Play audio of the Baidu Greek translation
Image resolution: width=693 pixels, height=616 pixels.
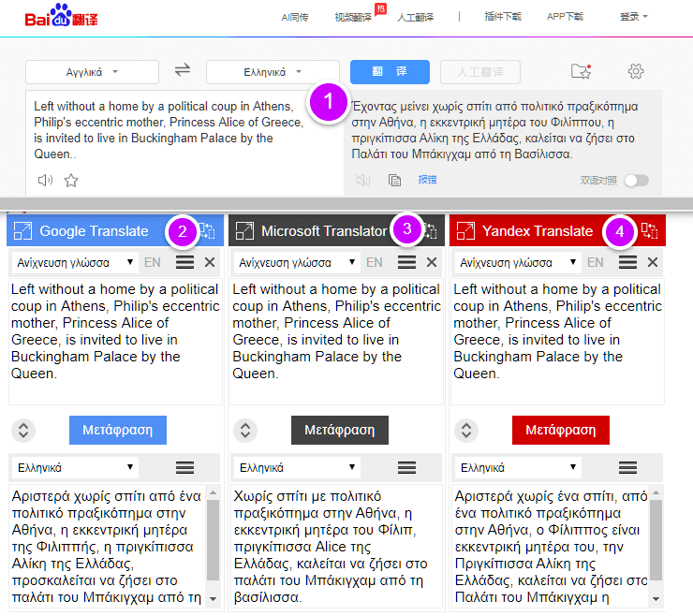coord(362,180)
